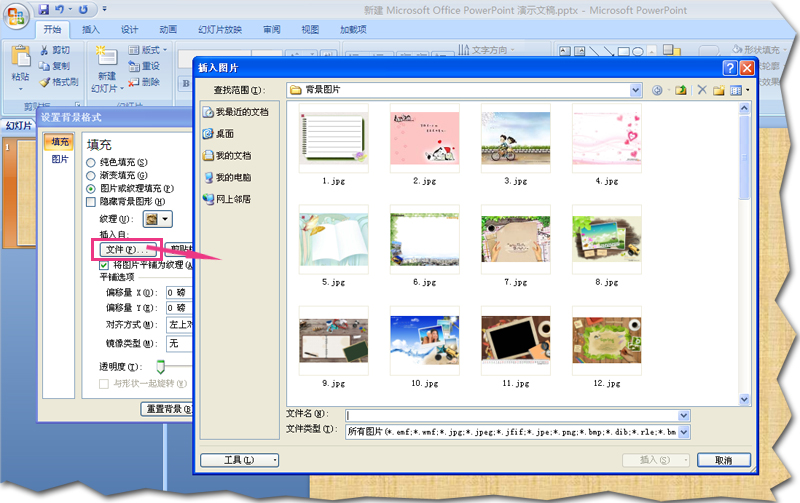Viewport: 800px width, 503px height.
Task: Click Offset X (偏移量 X) value field
Action: [179, 293]
